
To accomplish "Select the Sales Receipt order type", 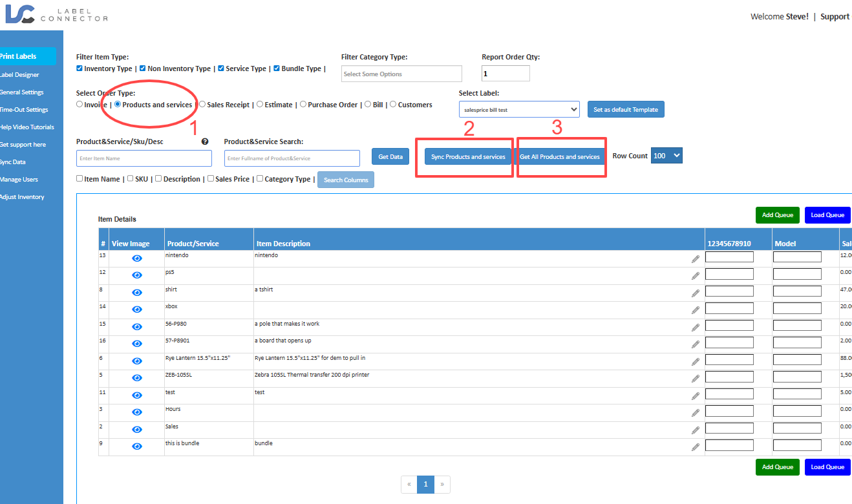I will tap(202, 104).
